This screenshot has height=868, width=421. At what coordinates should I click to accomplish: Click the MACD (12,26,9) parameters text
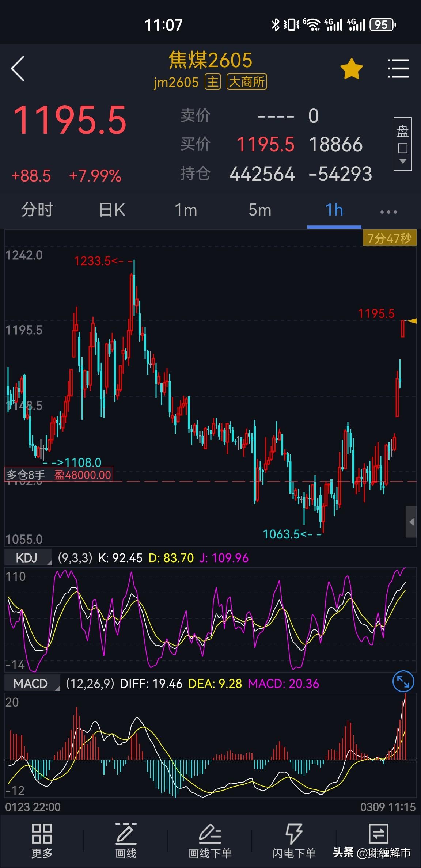coord(90,684)
